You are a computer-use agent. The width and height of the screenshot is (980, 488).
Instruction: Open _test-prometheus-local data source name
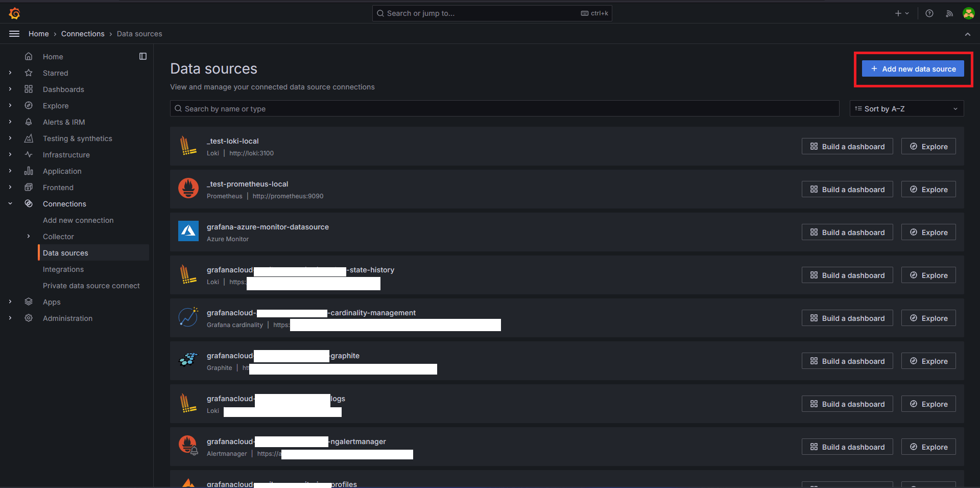click(248, 184)
